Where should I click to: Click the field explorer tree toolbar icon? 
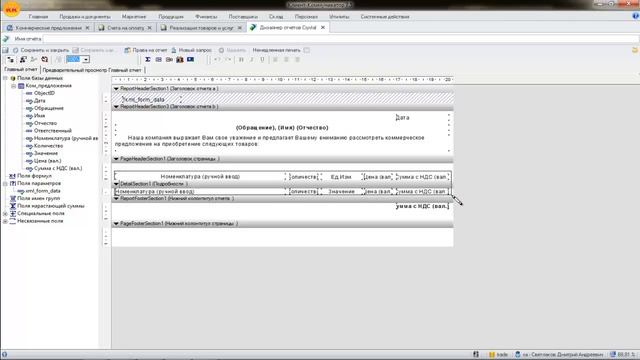(x=10, y=60)
